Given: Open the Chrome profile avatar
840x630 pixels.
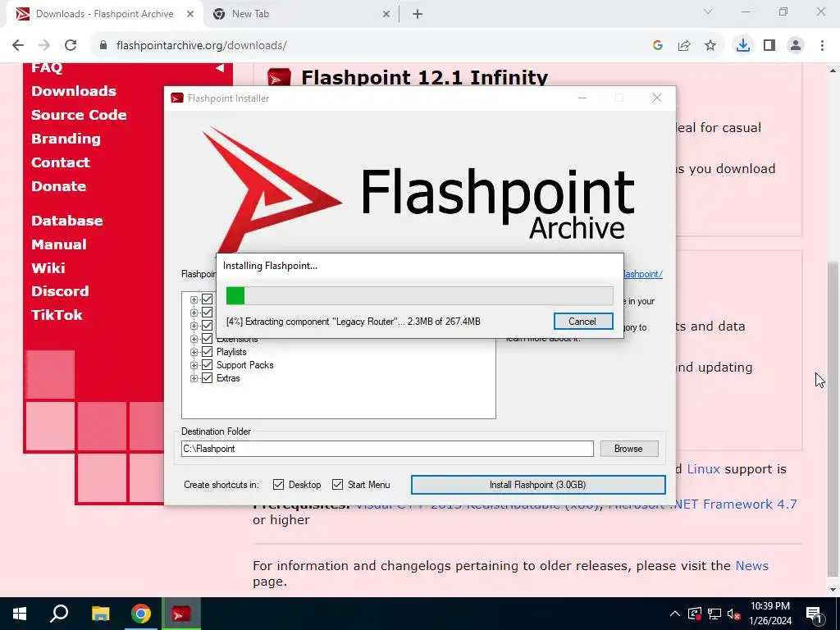Looking at the screenshot, I should (796, 46).
